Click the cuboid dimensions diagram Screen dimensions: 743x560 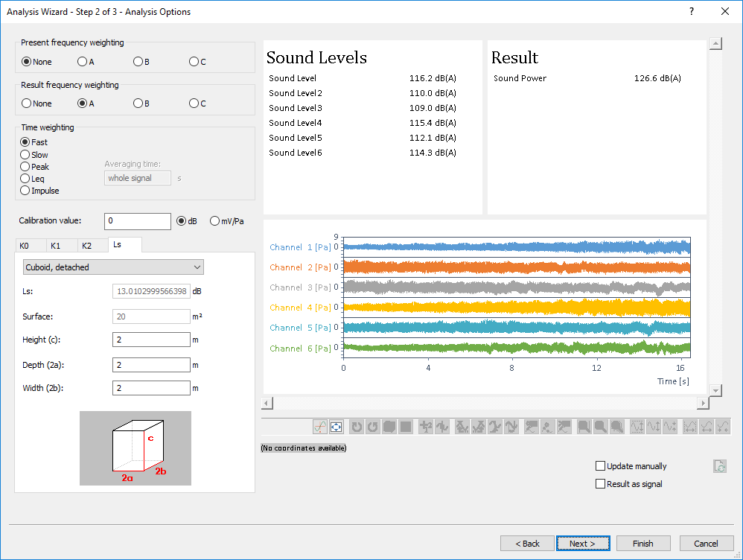[135, 448]
